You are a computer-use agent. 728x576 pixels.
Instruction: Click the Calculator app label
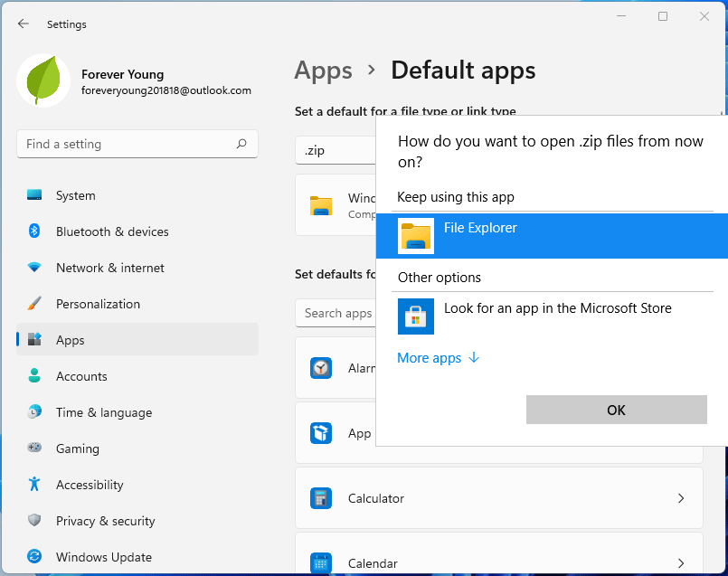click(376, 498)
